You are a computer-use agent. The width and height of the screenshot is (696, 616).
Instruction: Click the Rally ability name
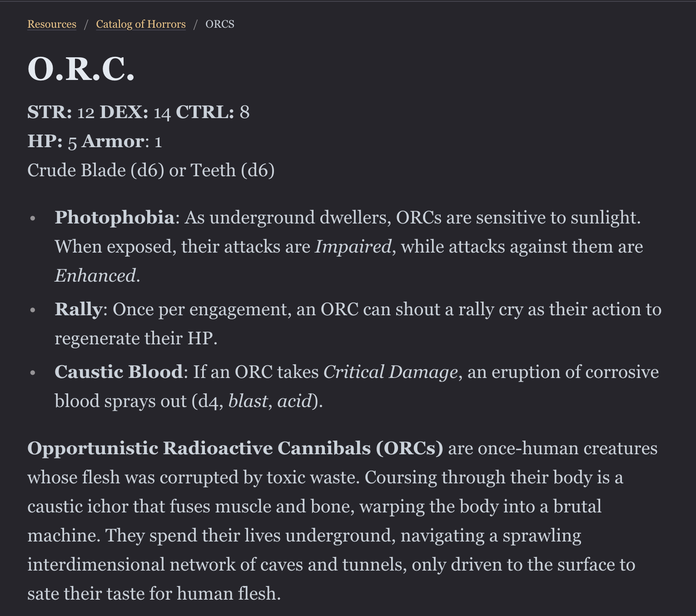pyautogui.click(x=79, y=309)
